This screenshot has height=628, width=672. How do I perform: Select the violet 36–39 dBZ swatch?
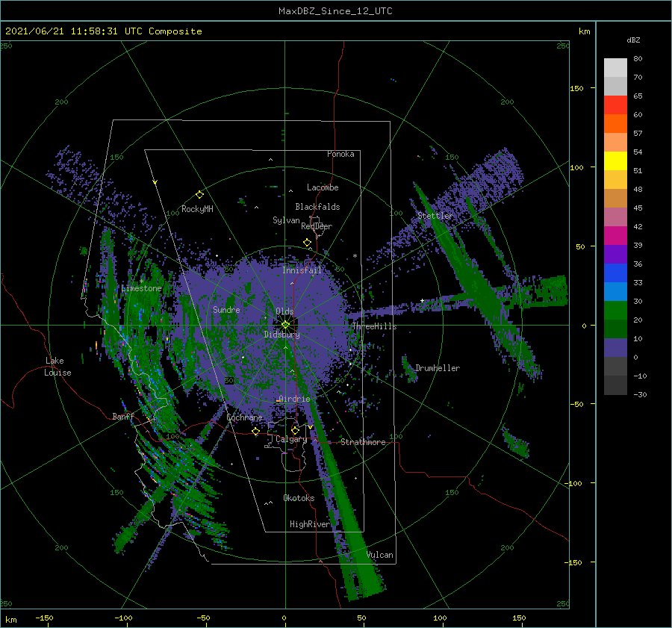[x=615, y=254]
